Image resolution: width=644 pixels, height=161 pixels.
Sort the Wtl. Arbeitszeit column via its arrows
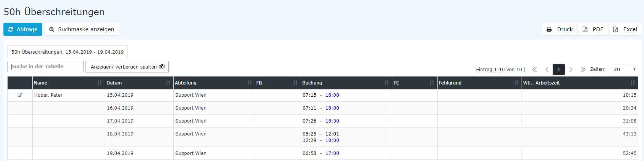(x=633, y=83)
